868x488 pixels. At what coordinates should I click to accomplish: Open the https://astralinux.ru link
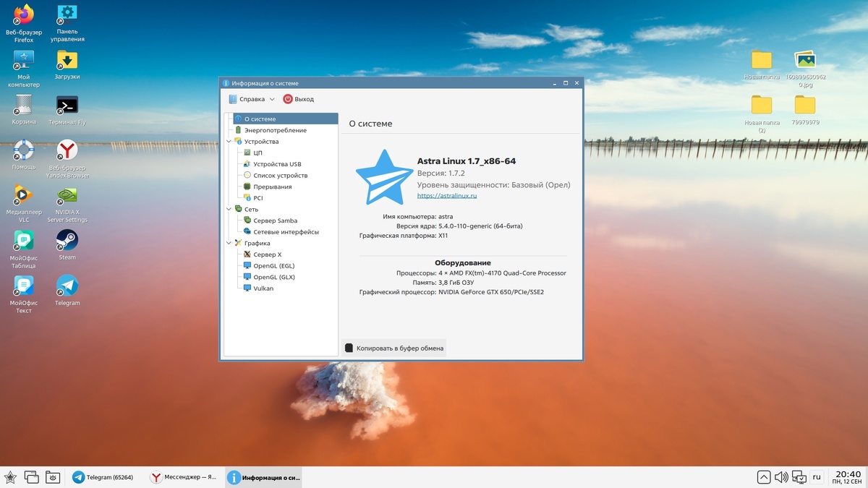coord(447,196)
